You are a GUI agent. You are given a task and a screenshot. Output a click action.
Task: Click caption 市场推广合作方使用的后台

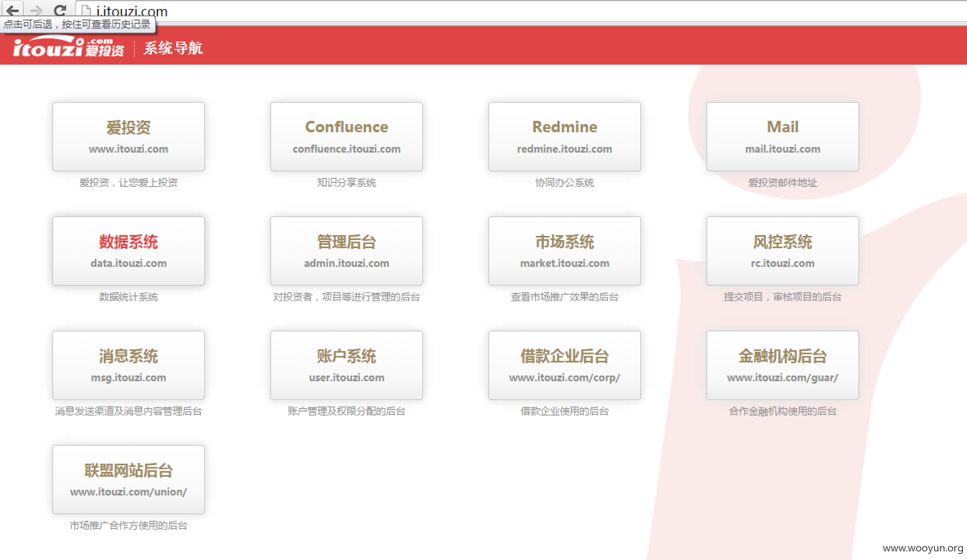point(129,525)
